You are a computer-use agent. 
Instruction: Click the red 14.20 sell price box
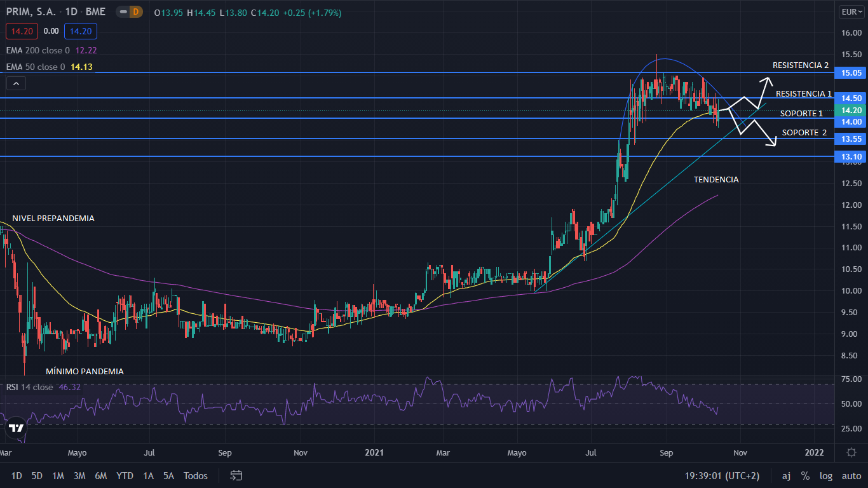(22, 30)
